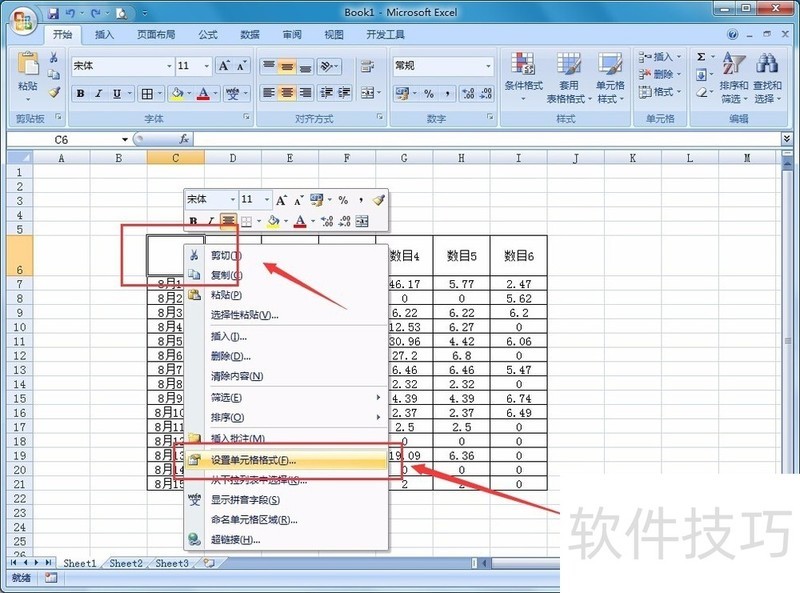Open the ribbon font size dropdown
The height and width of the screenshot is (593, 800).
(207, 66)
